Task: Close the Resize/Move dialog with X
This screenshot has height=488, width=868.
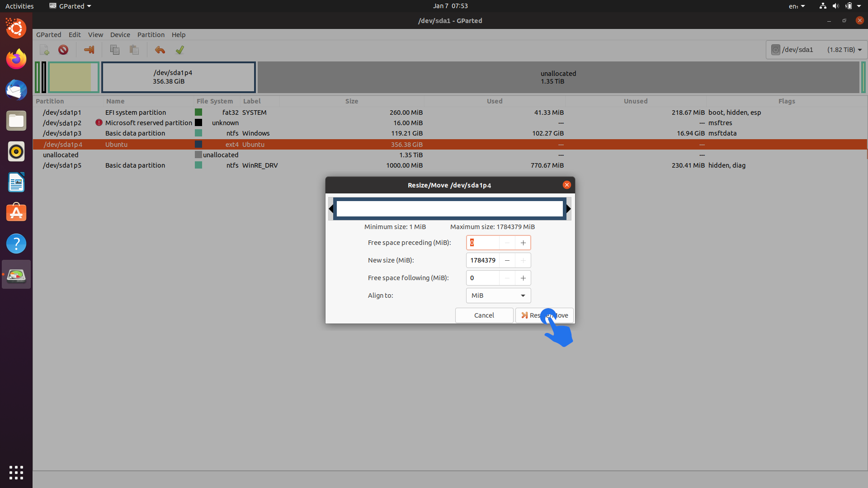Action: click(566, 185)
